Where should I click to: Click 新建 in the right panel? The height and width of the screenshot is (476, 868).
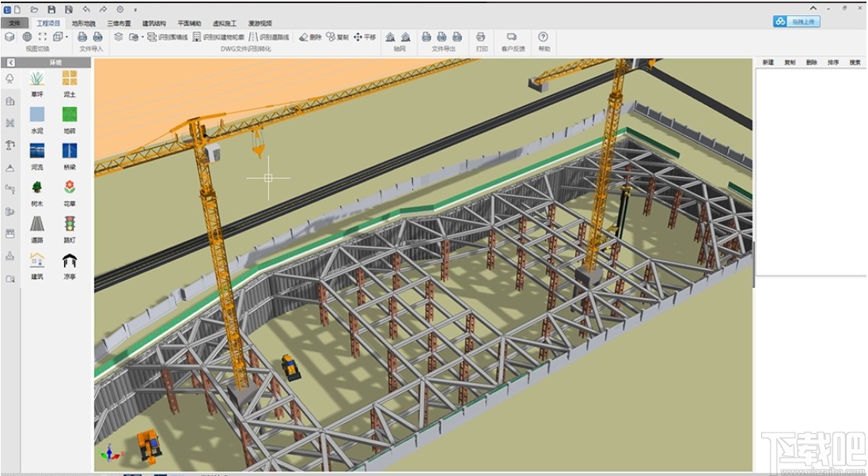click(768, 62)
